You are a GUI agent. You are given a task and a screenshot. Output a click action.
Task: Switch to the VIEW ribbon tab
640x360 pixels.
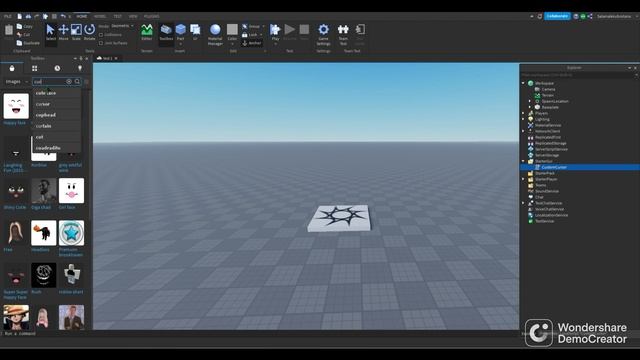click(133, 16)
